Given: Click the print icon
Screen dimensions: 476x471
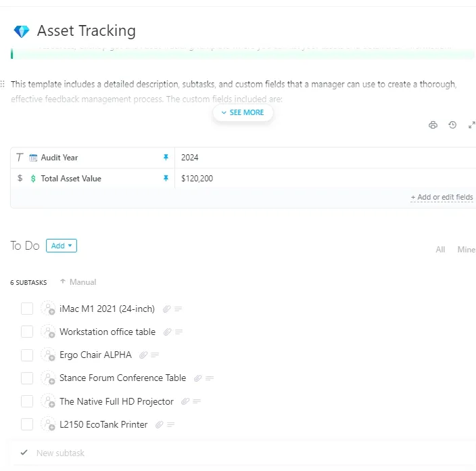Looking at the screenshot, I should click(433, 125).
